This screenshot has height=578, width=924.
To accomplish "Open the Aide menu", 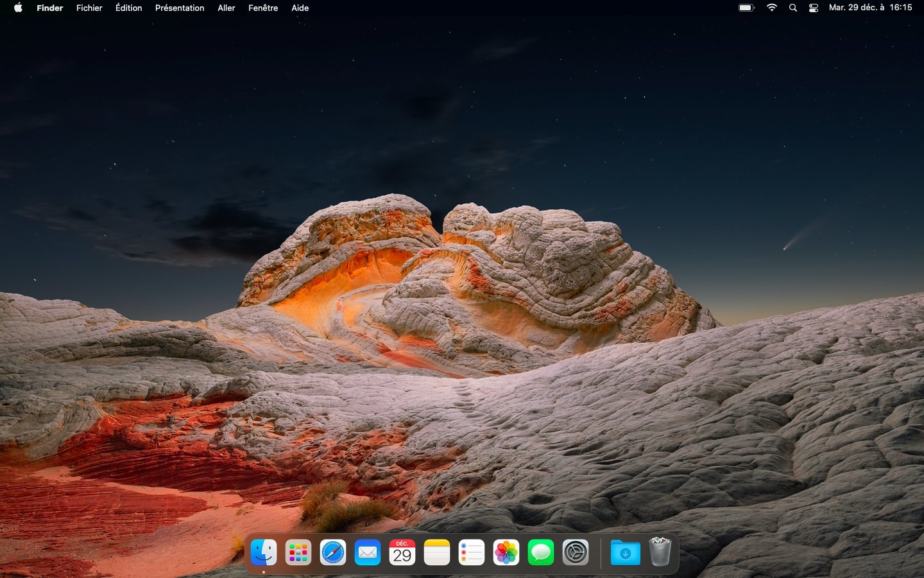I will click(x=300, y=8).
